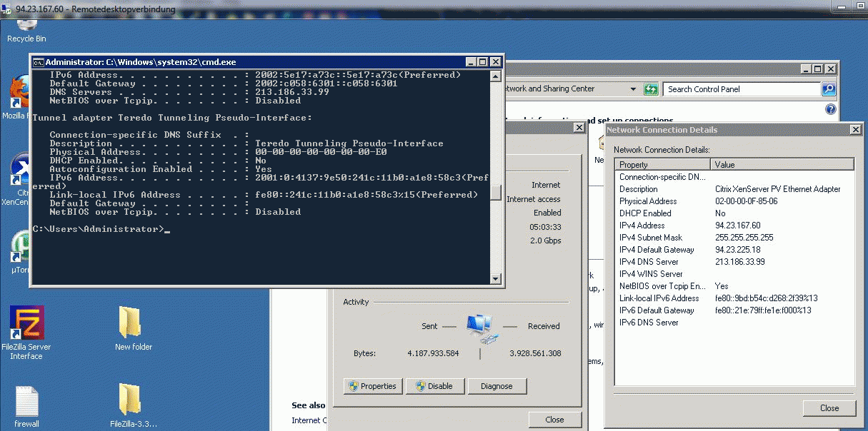
Task: Select the IPv4 Default Gateway 94.23.225.18 value
Action: click(x=738, y=250)
